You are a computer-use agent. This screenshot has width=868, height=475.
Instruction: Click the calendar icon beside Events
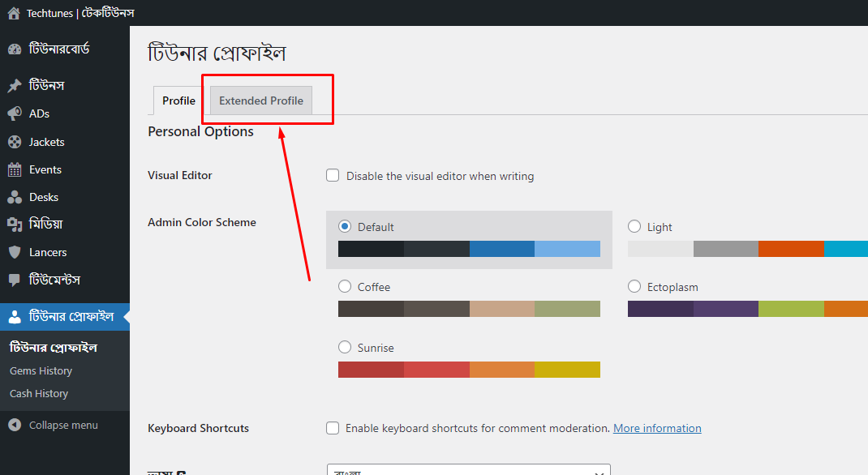(15, 169)
